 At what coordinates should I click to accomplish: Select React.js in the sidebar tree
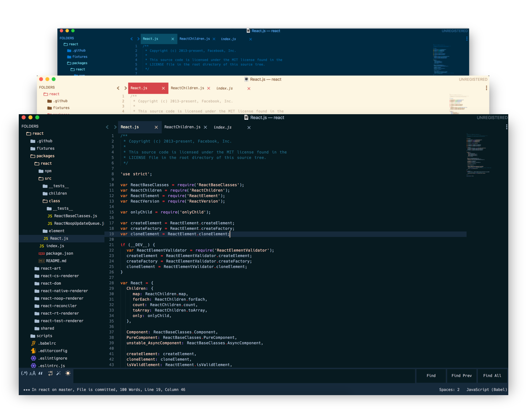pyautogui.click(x=61, y=239)
